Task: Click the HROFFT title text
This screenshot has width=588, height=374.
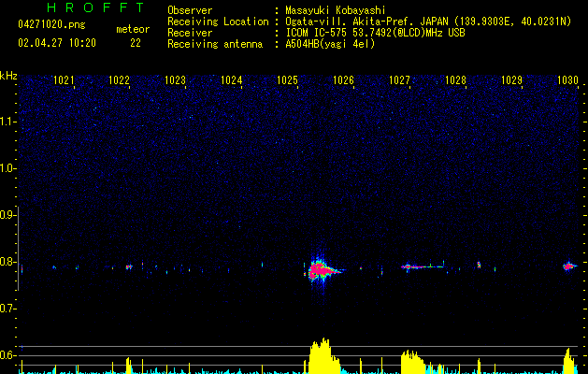Action: (95, 7)
